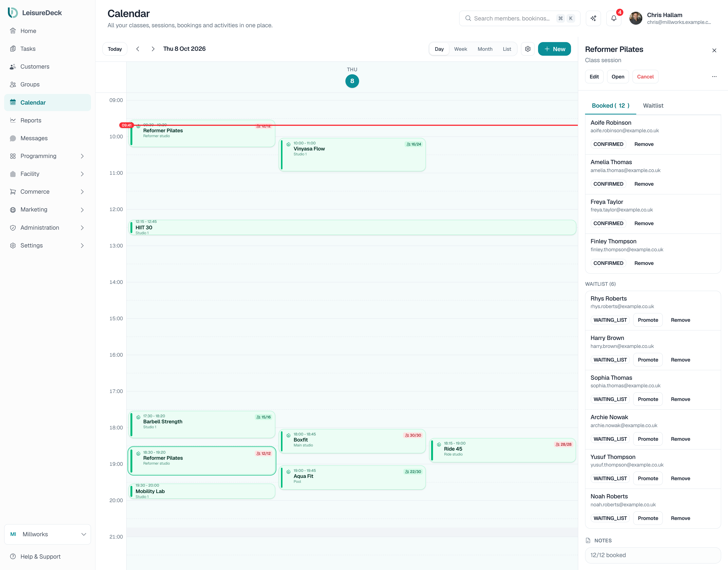The height and width of the screenshot is (570, 728).
Task: Cancel the Reformer Pilates session
Action: pos(645,76)
